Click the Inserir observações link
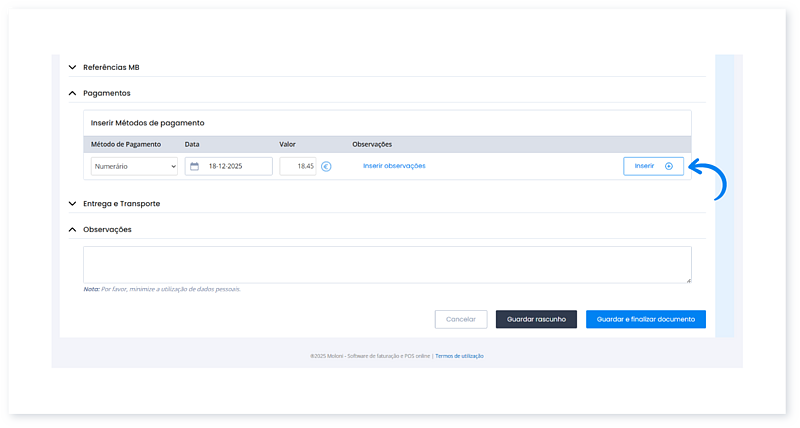Viewport: 800px width, 428px height. point(394,166)
